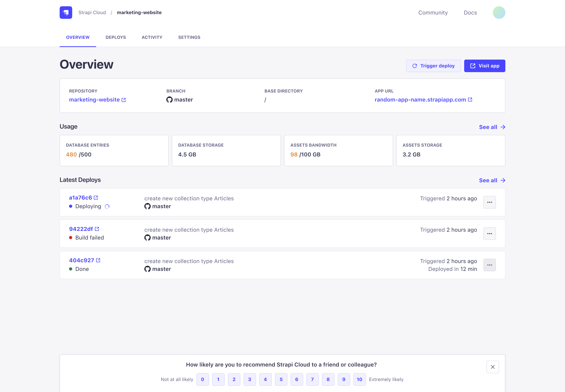
Task: Select NPS score 7 rating
Action: tap(312, 379)
